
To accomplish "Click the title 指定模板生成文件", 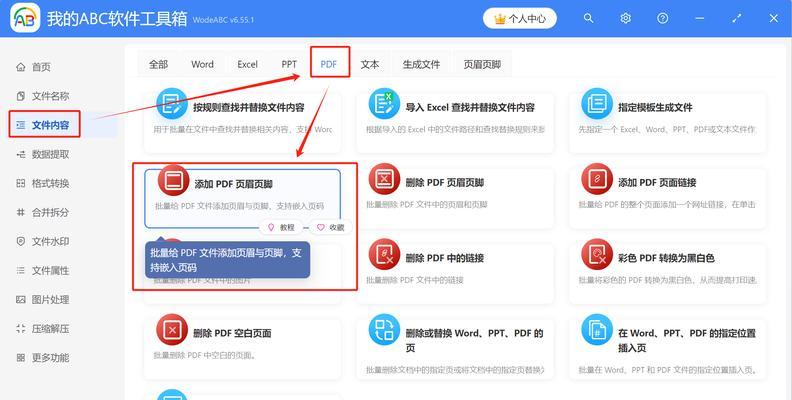I will [655, 108].
